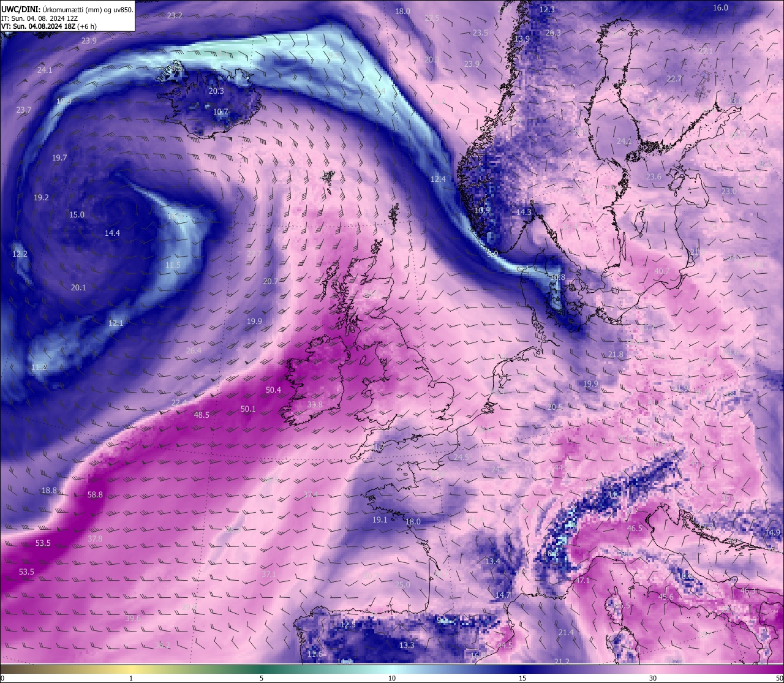Screen dimensions: 784x683
Task: Click the 26.3 value label
Action: 552,32
